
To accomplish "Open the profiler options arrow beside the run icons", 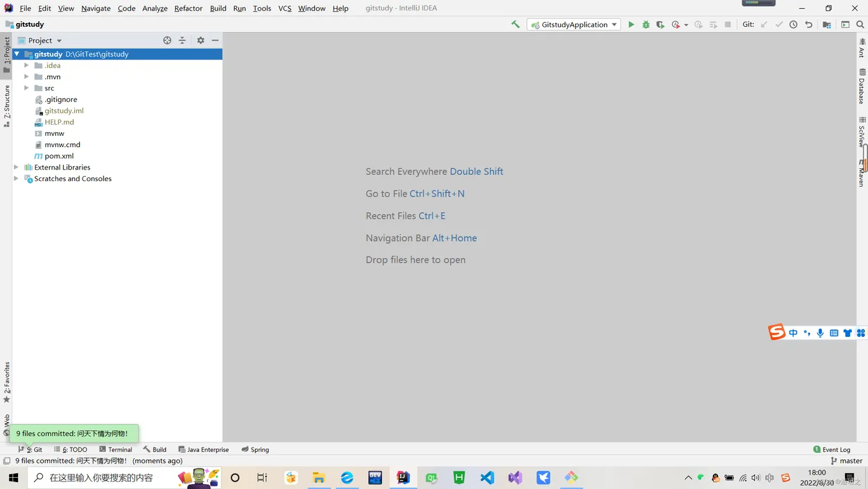I will coord(686,25).
